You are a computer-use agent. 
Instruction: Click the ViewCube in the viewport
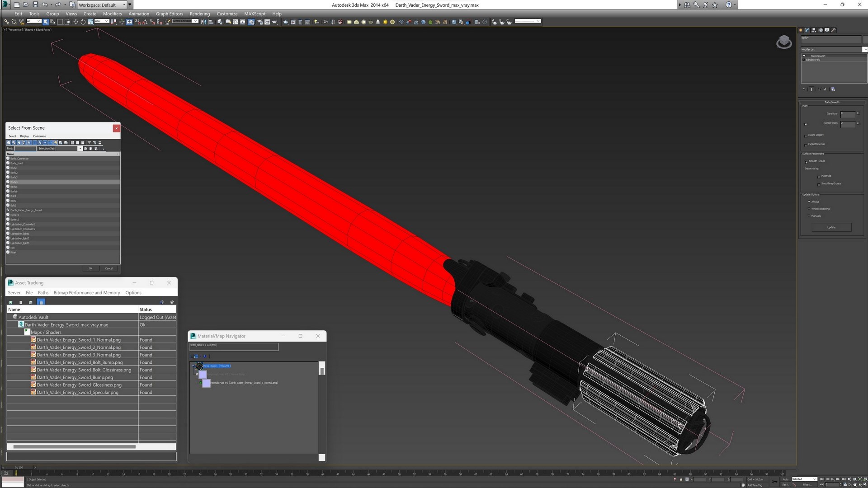784,42
